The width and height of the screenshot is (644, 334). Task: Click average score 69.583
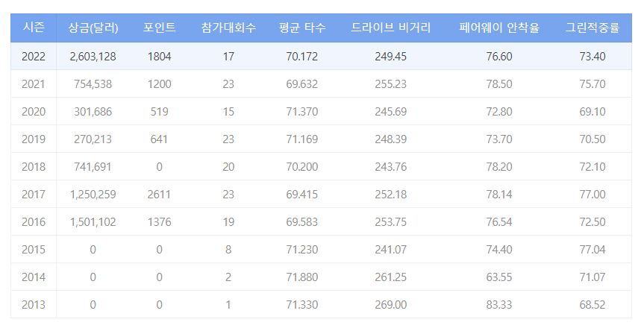pyautogui.click(x=302, y=221)
